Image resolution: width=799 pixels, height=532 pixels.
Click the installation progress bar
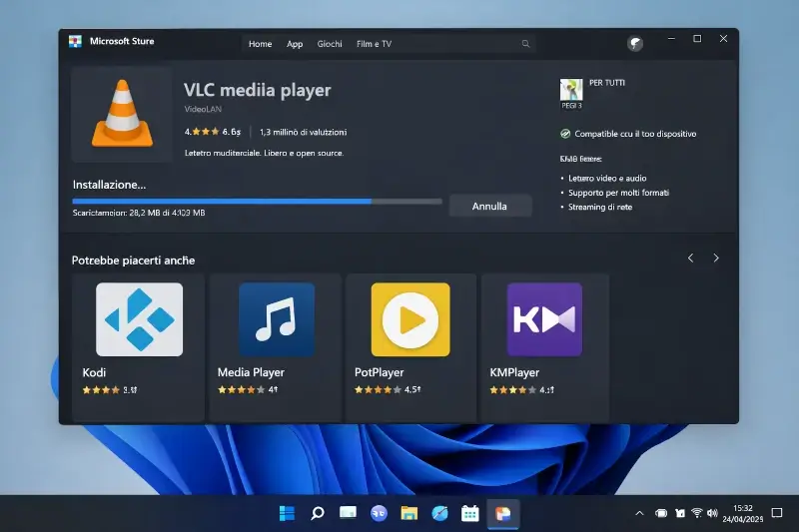[x=257, y=201]
